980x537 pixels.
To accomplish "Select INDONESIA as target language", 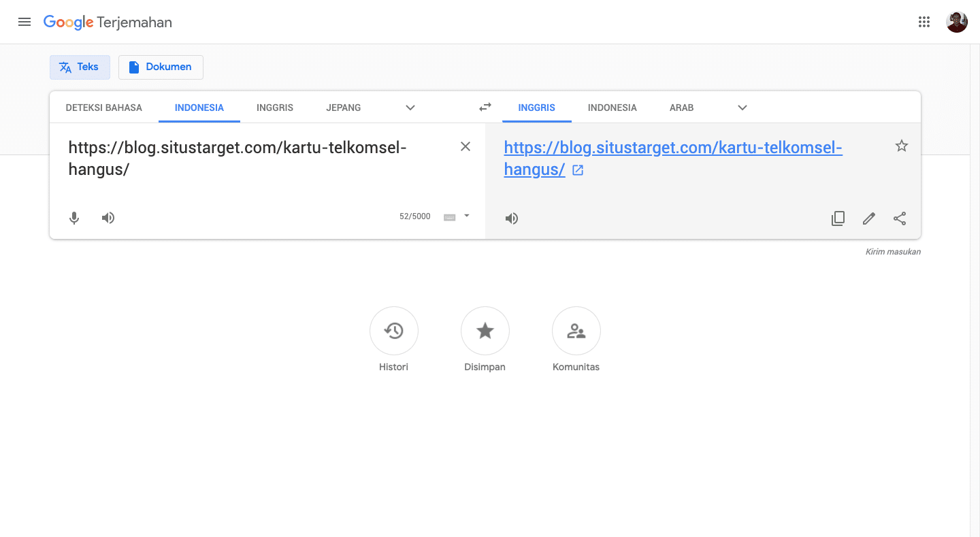I will 612,108.
